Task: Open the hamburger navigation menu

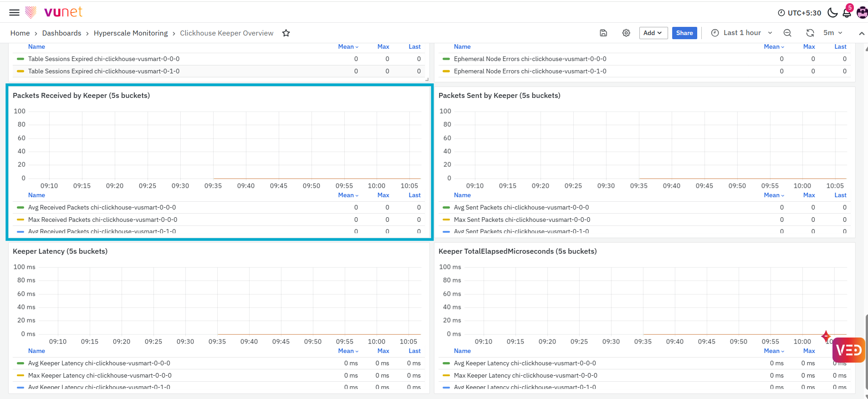Action: (15, 12)
